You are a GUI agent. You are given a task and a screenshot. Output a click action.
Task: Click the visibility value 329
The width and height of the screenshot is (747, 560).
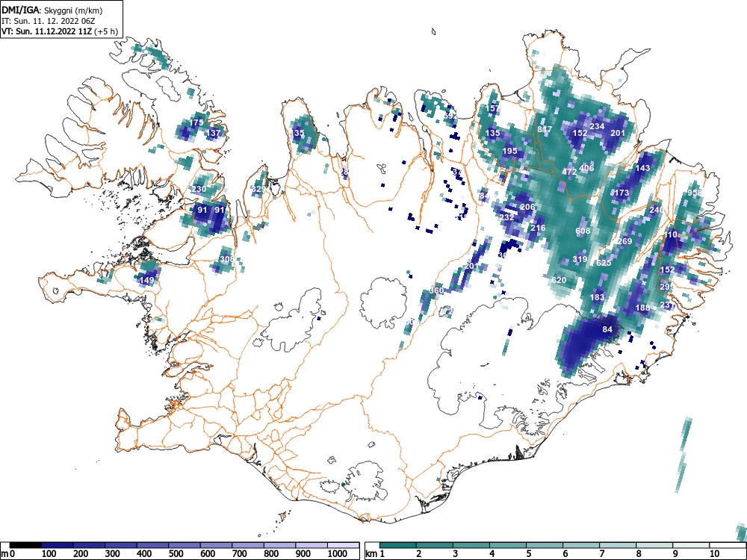[258, 189]
